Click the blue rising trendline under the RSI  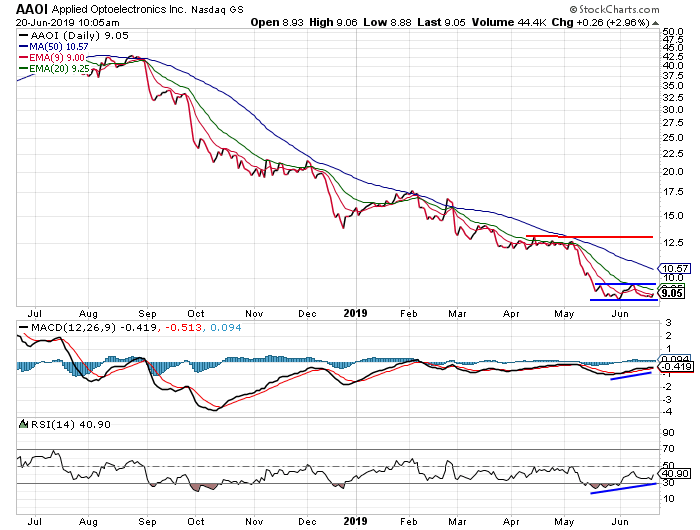click(623, 488)
